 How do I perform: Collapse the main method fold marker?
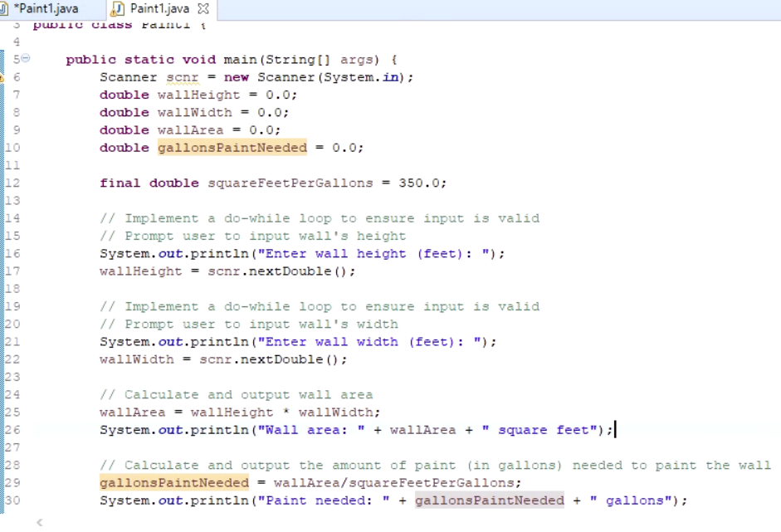click(x=24, y=59)
